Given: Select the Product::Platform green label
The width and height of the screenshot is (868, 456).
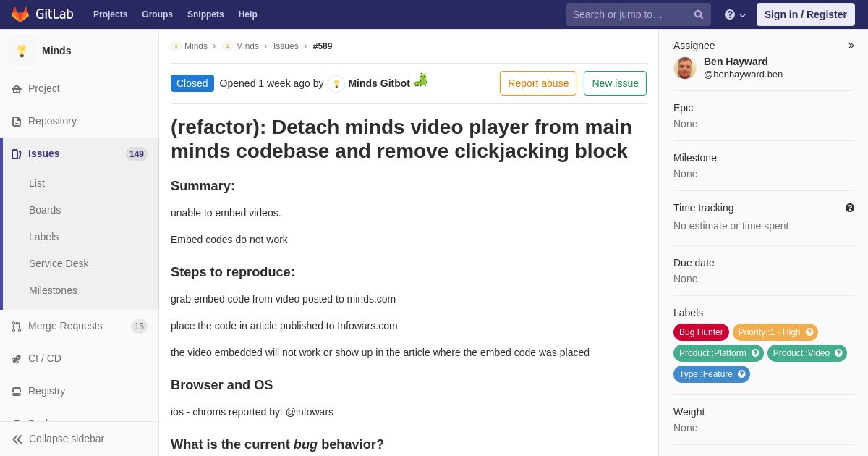Looking at the screenshot, I should [712, 353].
